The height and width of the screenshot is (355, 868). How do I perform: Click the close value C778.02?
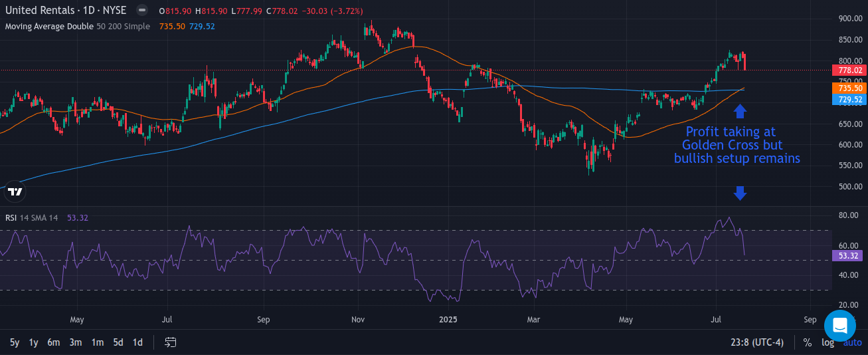[x=283, y=11]
